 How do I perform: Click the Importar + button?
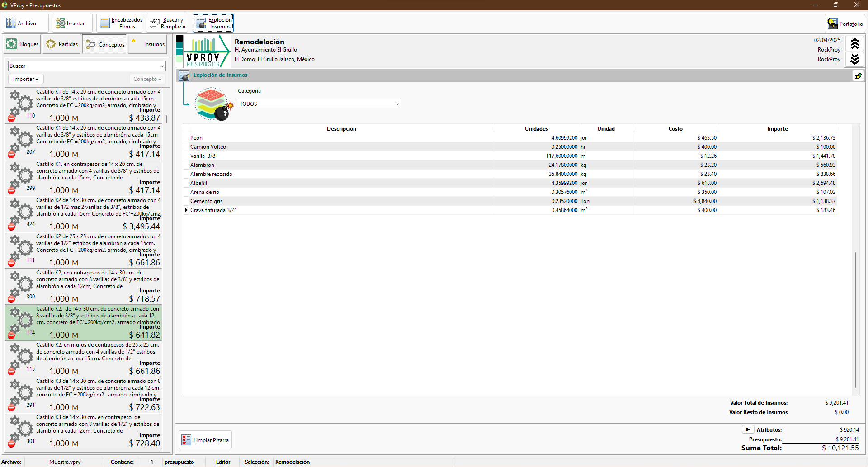click(25, 79)
